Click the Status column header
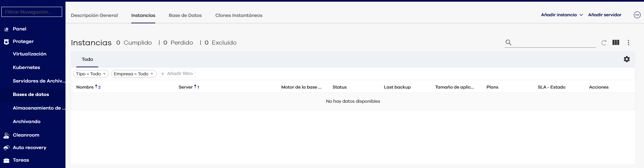644x168 pixels. pyautogui.click(x=340, y=87)
